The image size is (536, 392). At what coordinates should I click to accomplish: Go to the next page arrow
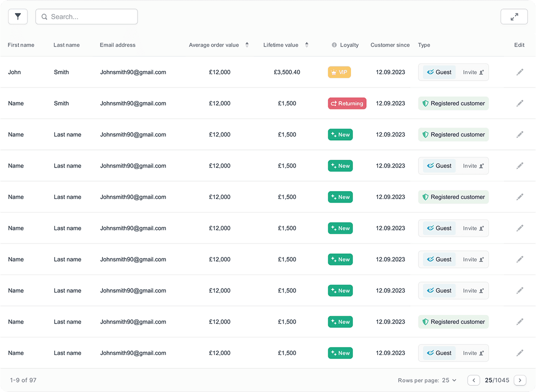click(520, 380)
